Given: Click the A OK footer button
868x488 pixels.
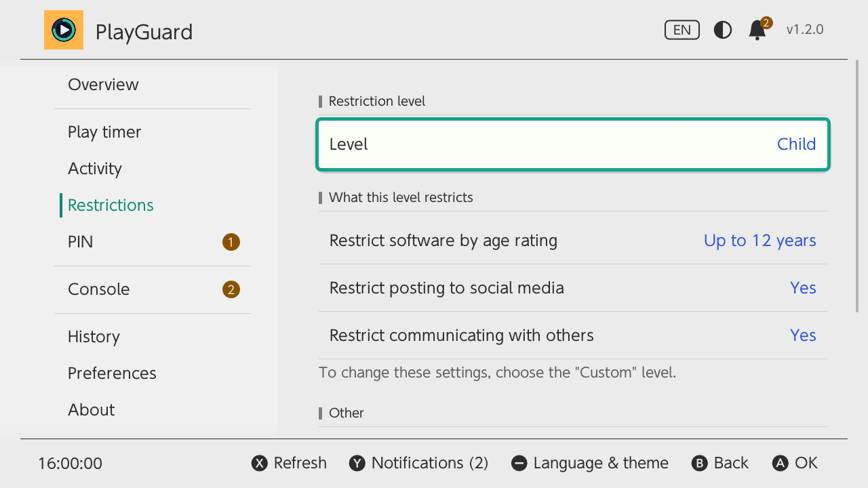Looking at the screenshot, I should 795,463.
